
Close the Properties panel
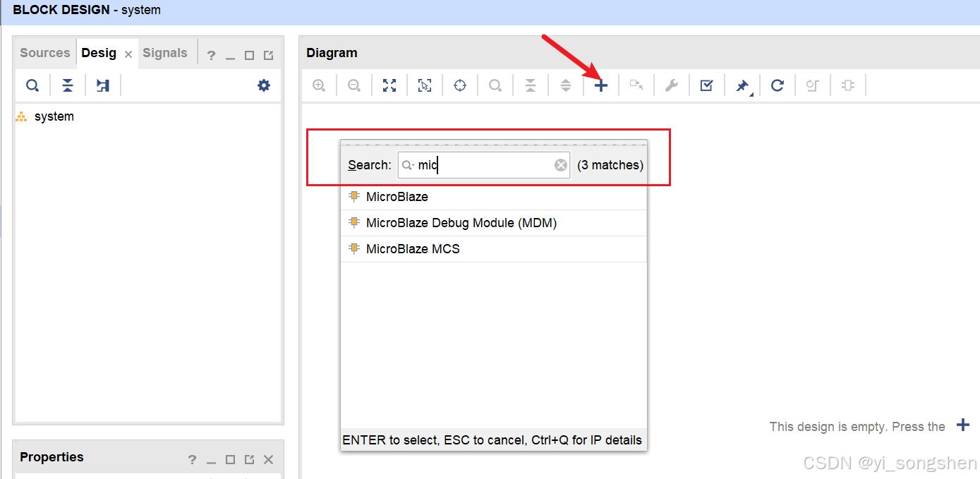coord(268,459)
